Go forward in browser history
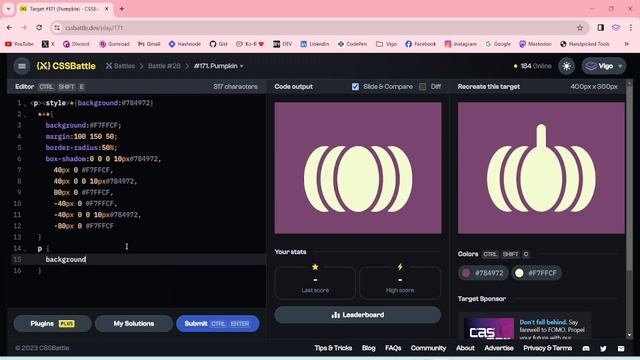The width and height of the screenshot is (640, 360). [24, 28]
